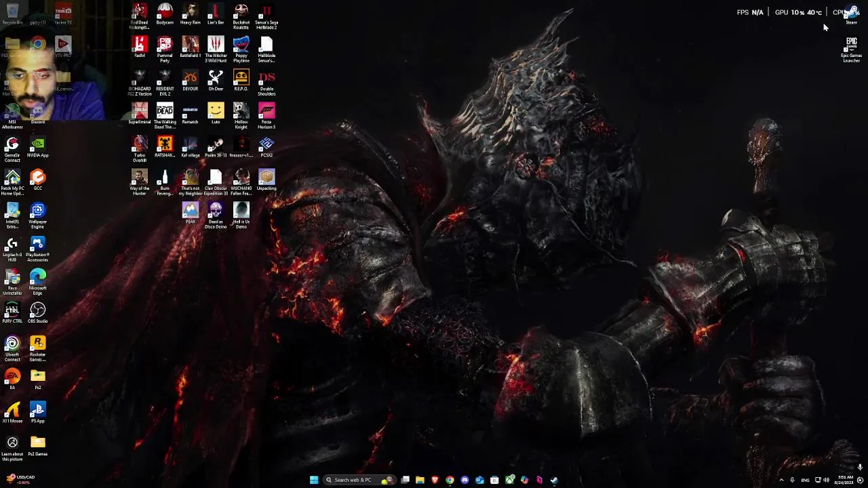This screenshot has width=868, height=488.
Task: Click the X11 Mouse shortcut
Action: [12, 413]
